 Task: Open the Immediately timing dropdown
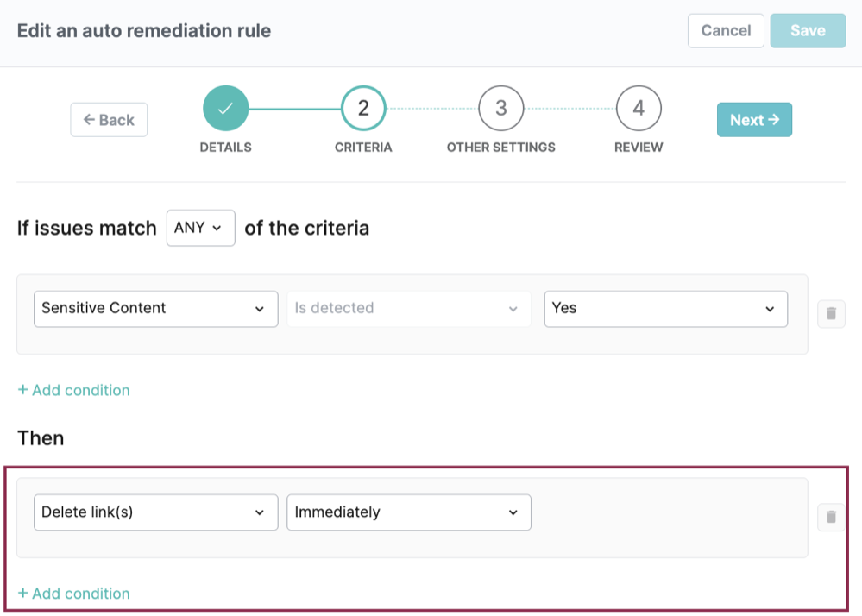coord(408,512)
